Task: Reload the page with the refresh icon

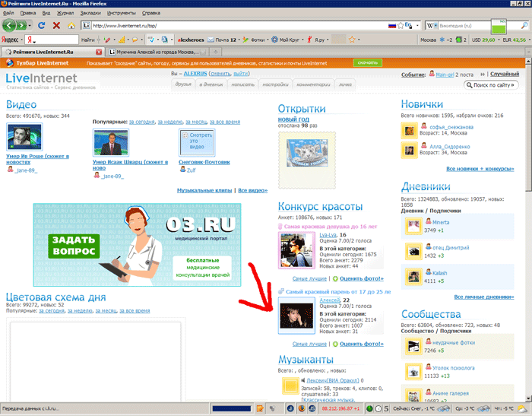Action: (x=41, y=25)
